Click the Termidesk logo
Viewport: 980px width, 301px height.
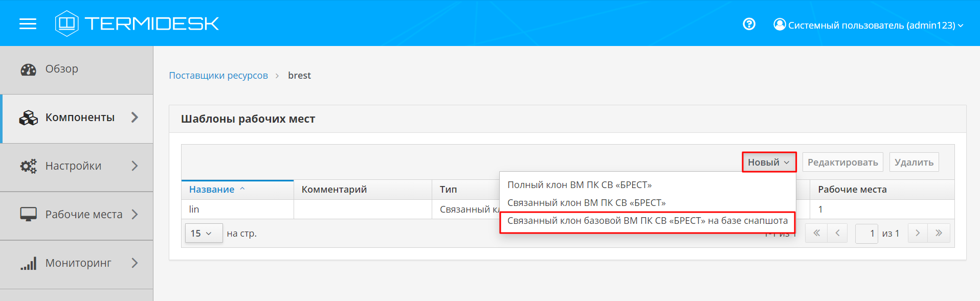(x=137, y=24)
